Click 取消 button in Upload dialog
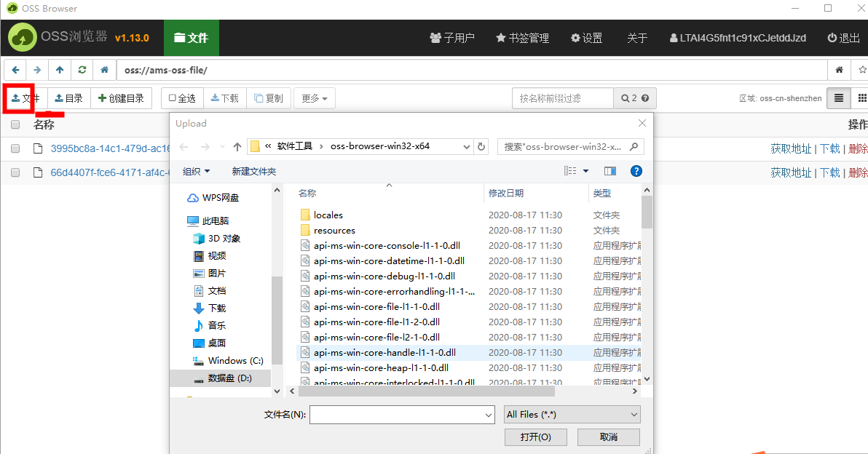The image size is (868, 454). (x=608, y=437)
